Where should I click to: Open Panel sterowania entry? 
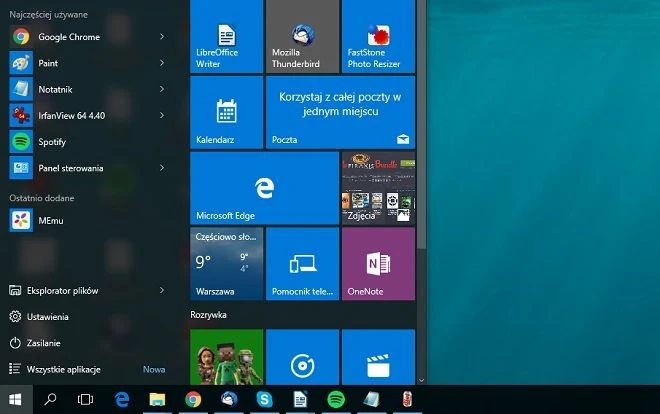tap(88, 168)
